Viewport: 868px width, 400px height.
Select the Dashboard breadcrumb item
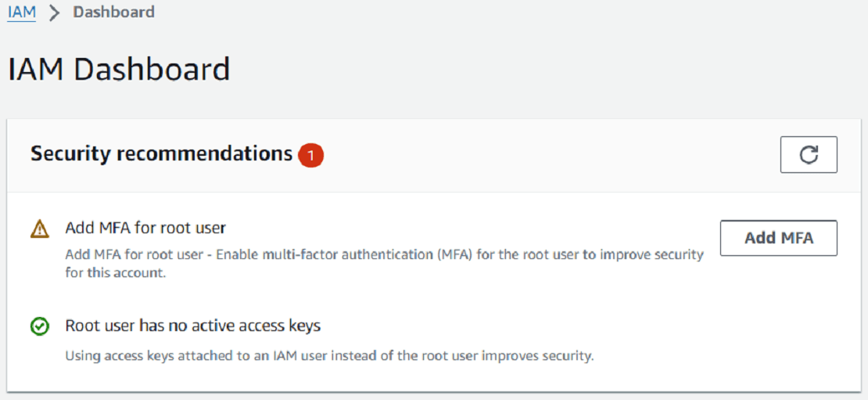point(114,13)
